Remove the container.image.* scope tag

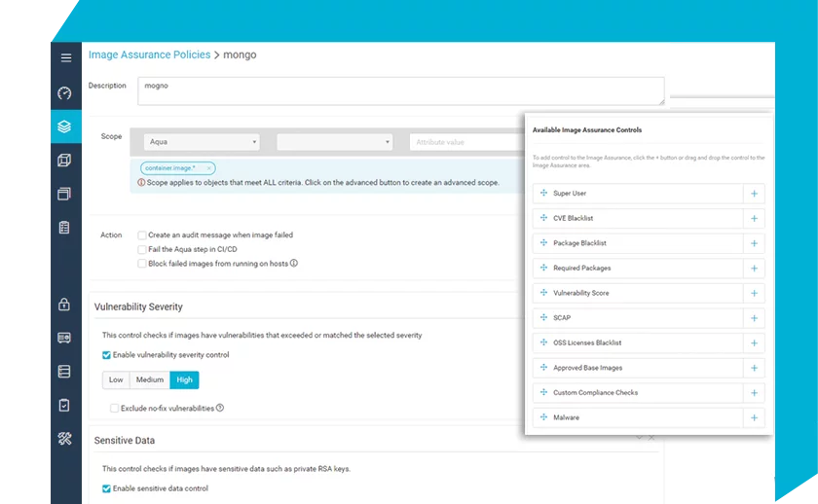pos(208,168)
